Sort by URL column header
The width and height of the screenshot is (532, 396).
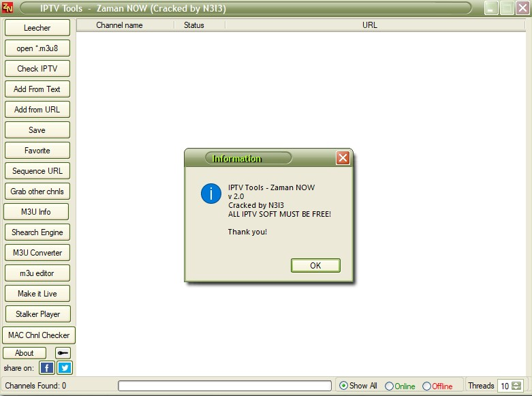point(369,25)
